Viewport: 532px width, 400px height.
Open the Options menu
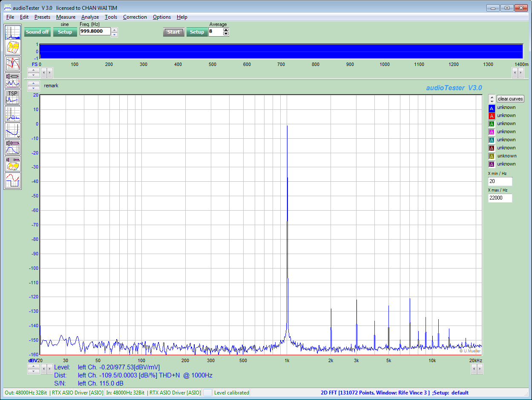(162, 17)
